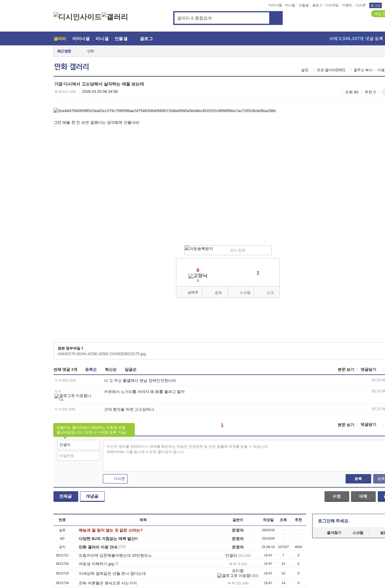Sort comments by 답글순

click(131, 370)
